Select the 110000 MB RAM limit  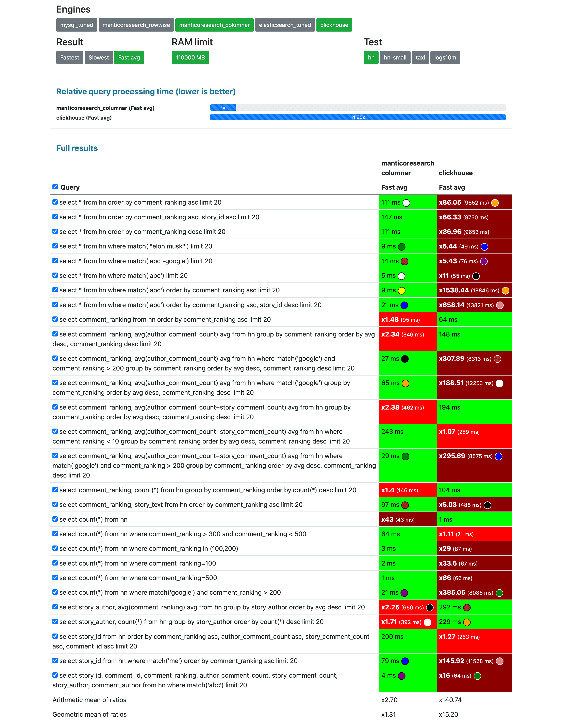tap(190, 58)
